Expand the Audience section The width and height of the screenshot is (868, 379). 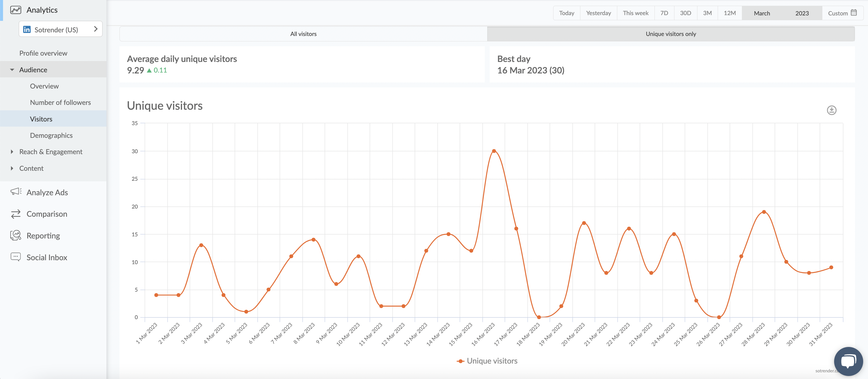(x=11, y=70)
